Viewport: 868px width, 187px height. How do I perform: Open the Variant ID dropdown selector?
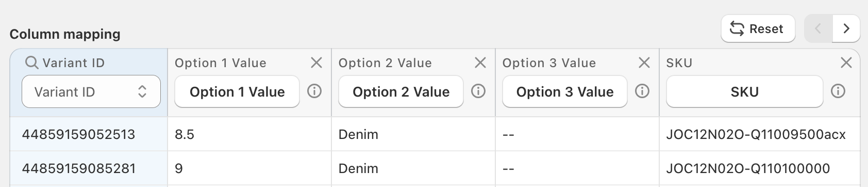click(x=91, y=92)
